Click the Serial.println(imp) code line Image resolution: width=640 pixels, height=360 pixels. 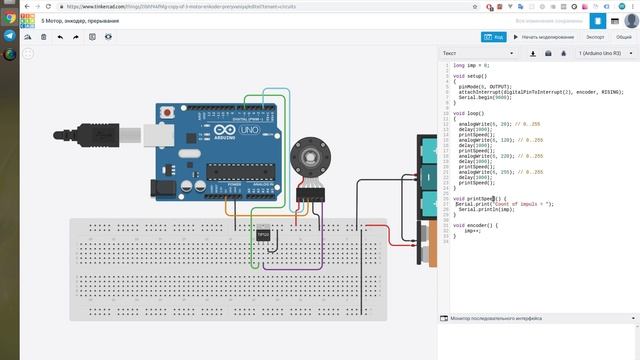pos(487,209)
